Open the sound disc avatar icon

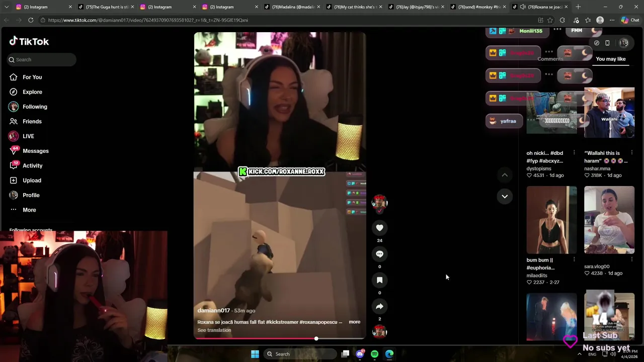pyautogui.click(x=379, y=331)
